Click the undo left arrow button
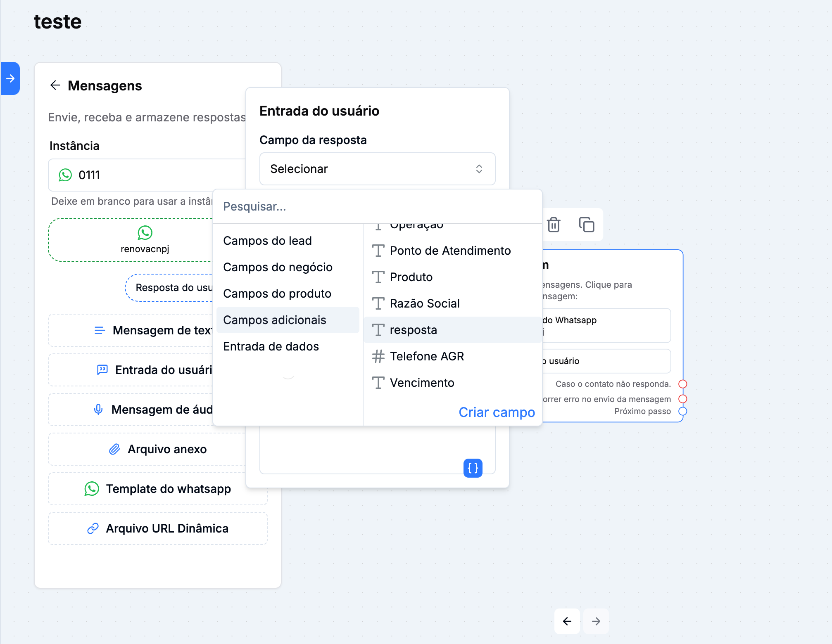Image resolution: width=832 pixels, height=644 pixels. click(567, 621)
